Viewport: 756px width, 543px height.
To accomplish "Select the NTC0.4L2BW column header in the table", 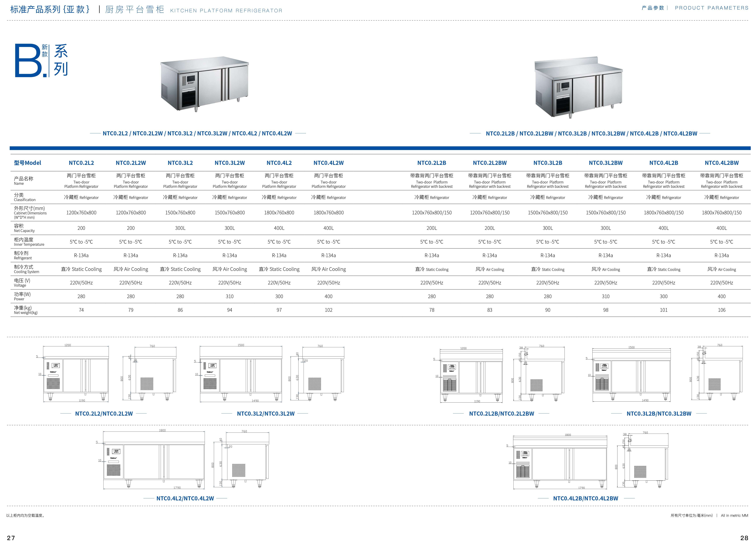I will [722, 163].
